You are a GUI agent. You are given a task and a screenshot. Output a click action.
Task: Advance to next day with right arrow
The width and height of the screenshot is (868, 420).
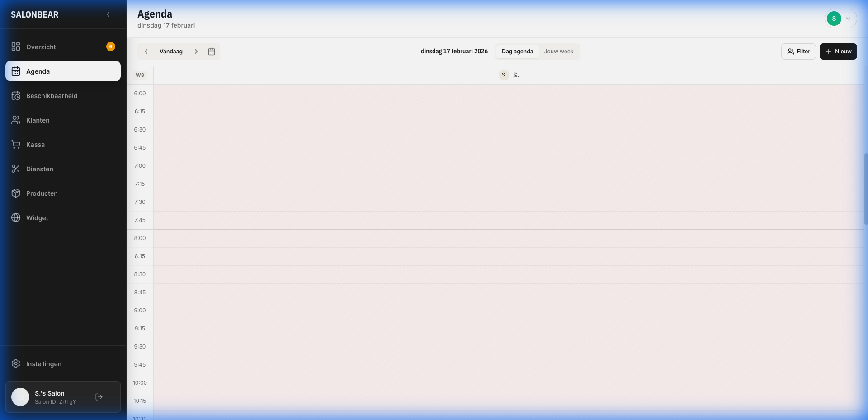(x=197, y=52)
